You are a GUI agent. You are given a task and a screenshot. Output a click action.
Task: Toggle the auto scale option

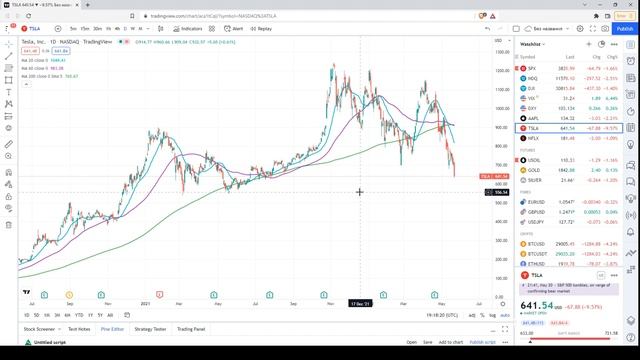point(505,315)
